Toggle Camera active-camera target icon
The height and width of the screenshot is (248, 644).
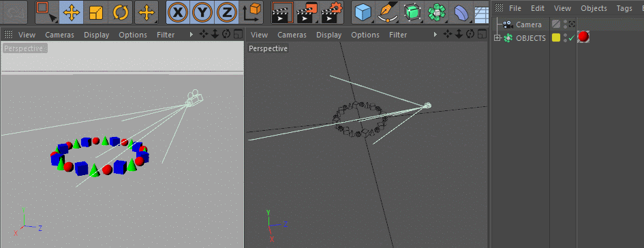point(572,25)
